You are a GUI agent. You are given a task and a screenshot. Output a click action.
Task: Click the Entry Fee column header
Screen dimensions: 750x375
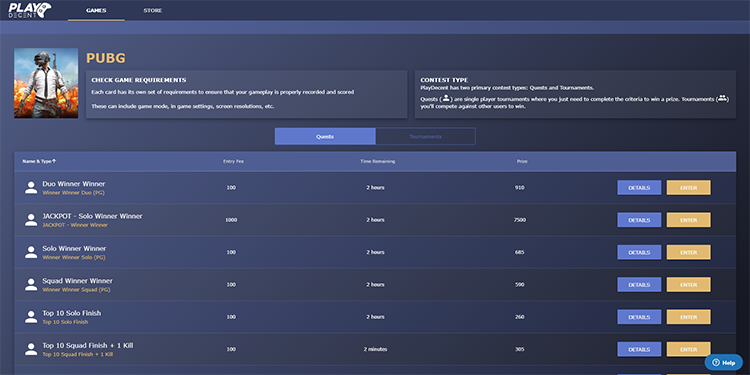click(x=233, y=162)
